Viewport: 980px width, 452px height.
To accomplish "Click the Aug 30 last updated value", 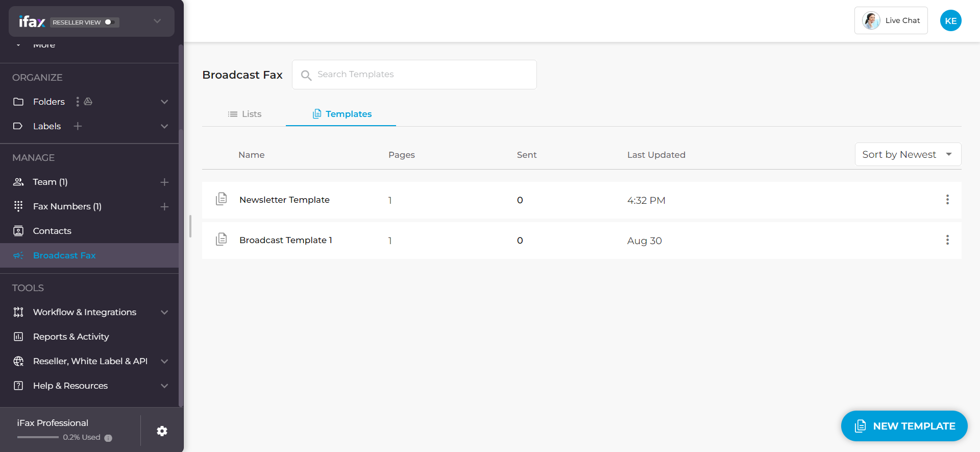I will (645, 241).
